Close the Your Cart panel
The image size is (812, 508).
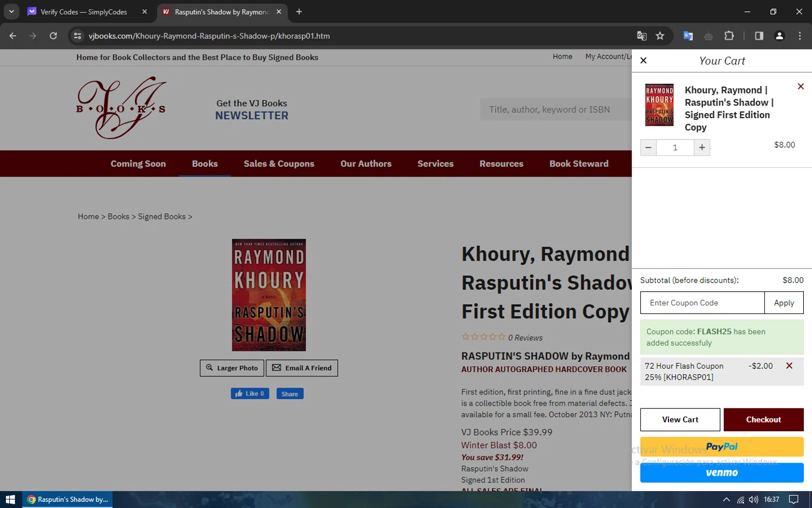tap(643, 61)
